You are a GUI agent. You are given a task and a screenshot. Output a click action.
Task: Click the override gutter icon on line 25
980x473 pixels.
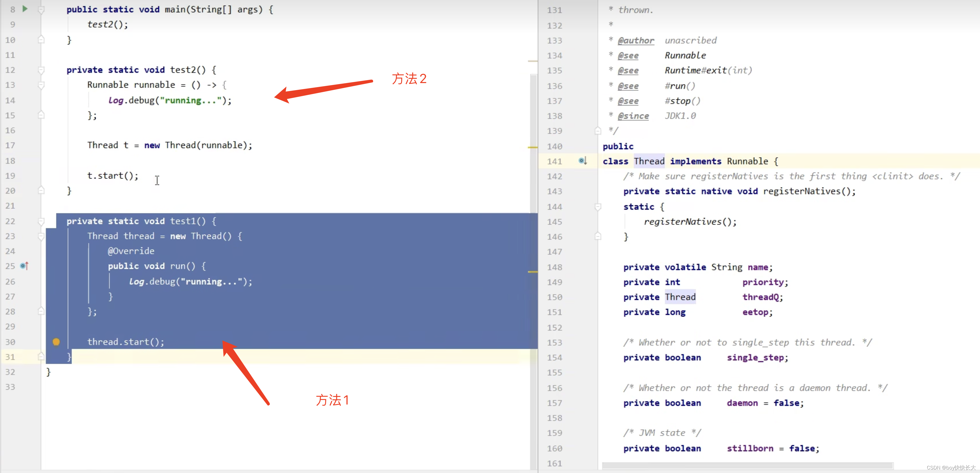click(x=24, y=266)
